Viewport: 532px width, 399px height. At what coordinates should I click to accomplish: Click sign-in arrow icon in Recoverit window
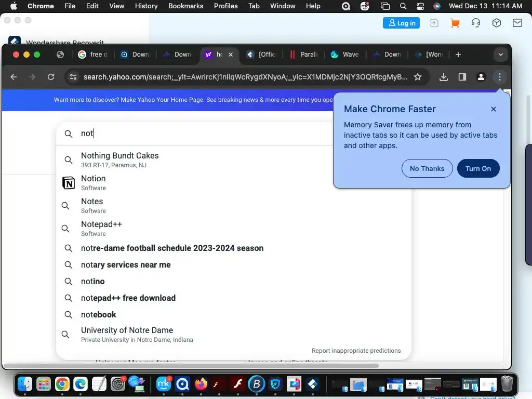(x=434, y=23)
